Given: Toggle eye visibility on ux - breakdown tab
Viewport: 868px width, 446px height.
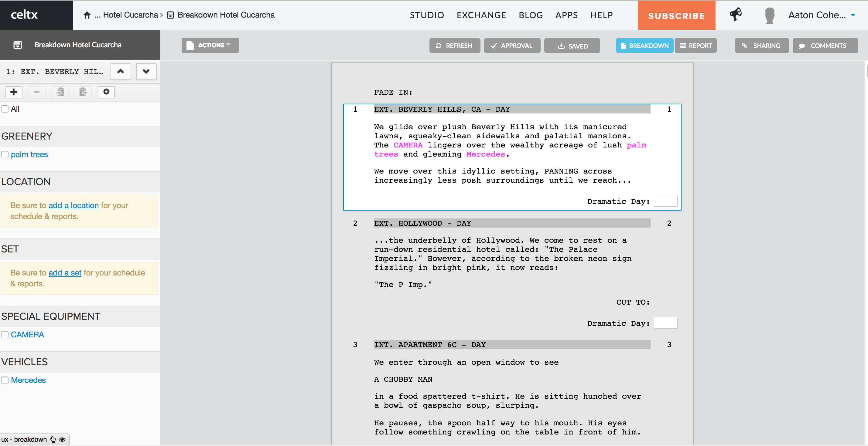Looking at the screenshot, I should pos(62,439).
